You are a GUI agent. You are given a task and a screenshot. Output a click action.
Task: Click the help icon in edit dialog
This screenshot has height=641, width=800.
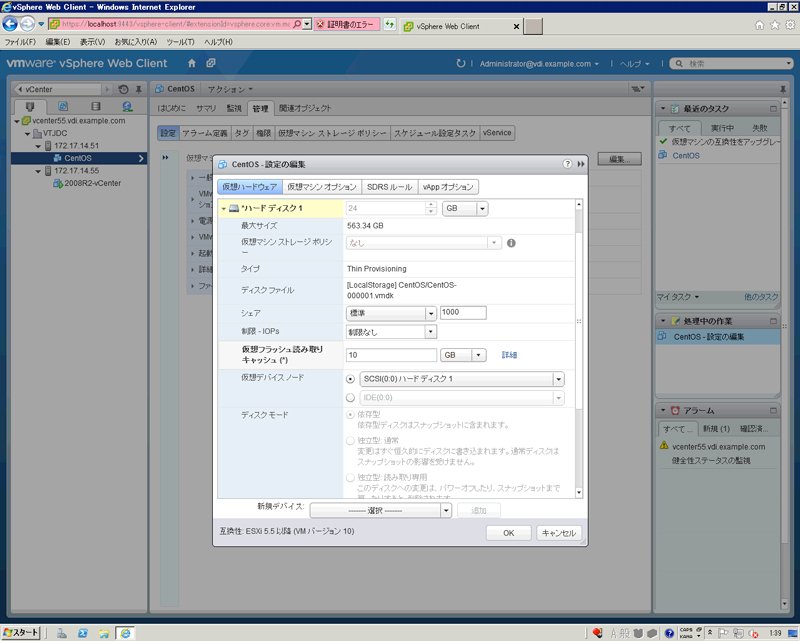click(x=567, y=164)
